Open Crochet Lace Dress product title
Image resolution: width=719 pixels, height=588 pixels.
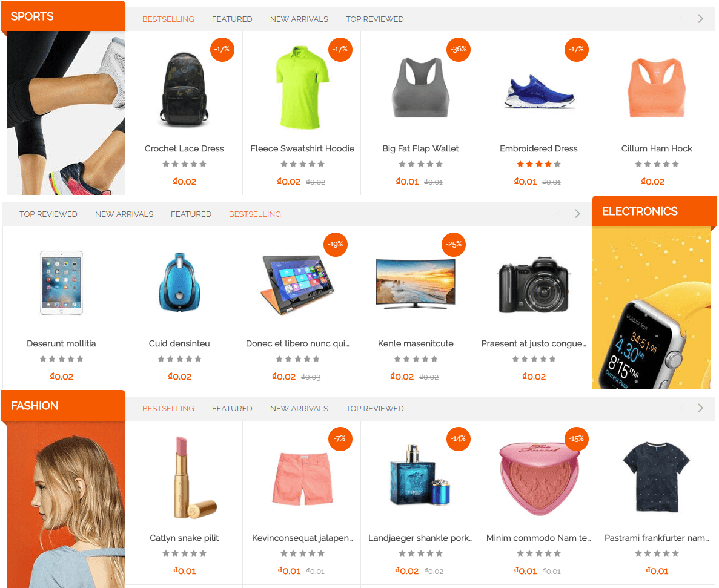(184, 148)
